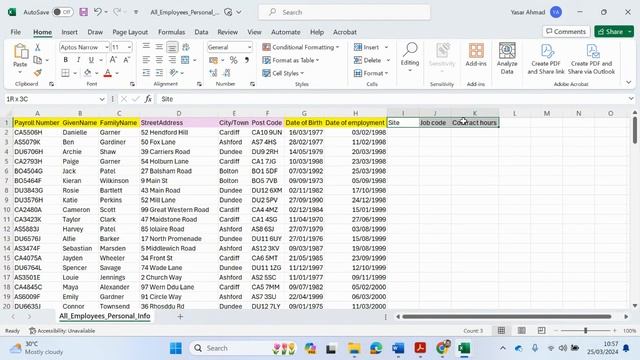Toggle Bold formatting
Screen dimensions: 640x360
click(x=65, y=60)
